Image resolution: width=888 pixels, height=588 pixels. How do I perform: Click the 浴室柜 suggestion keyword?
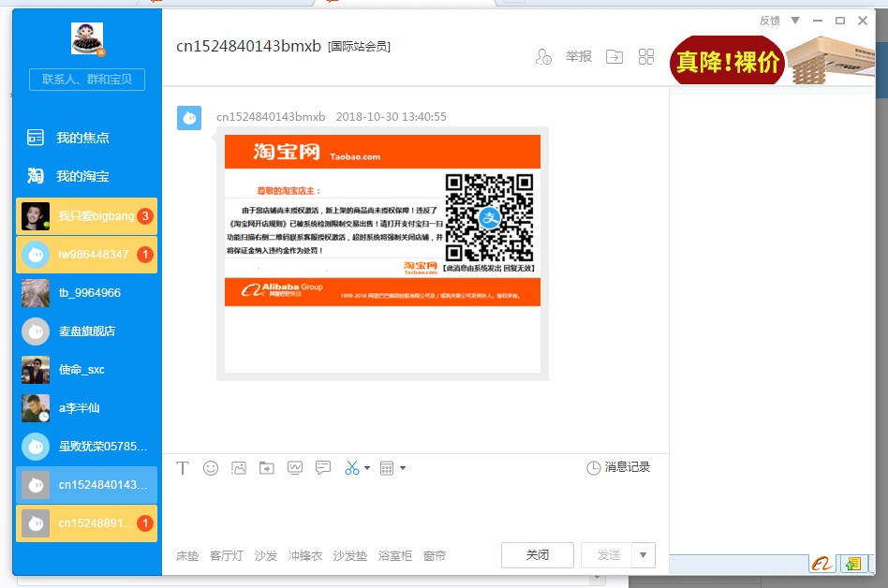pyautogui.click(x=395, y=556)
